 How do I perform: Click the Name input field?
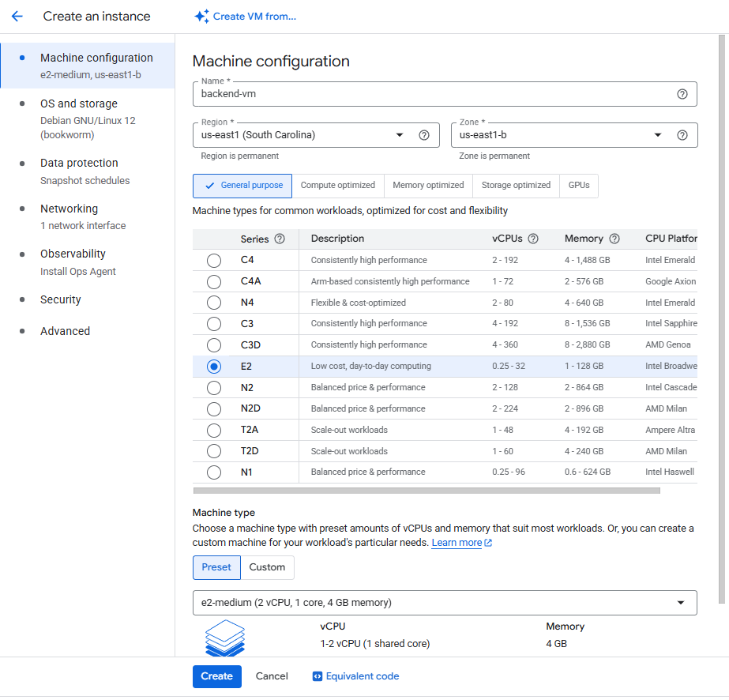coord(434,94)
